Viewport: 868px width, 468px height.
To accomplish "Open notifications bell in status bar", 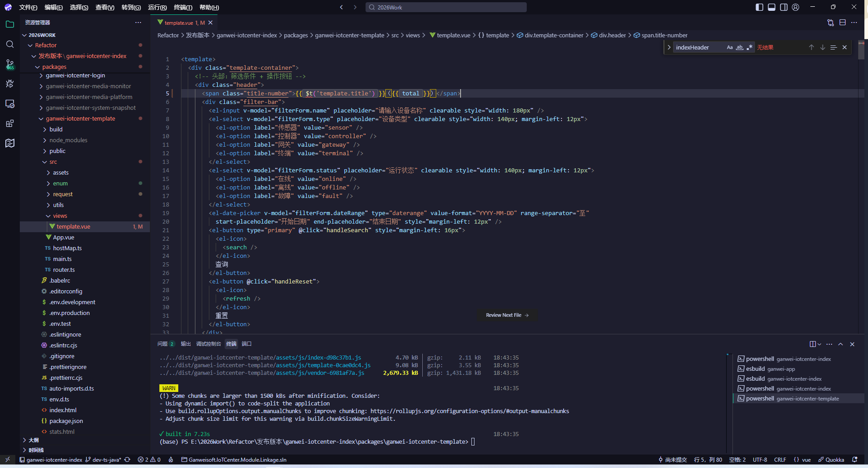I will (854, 459).
